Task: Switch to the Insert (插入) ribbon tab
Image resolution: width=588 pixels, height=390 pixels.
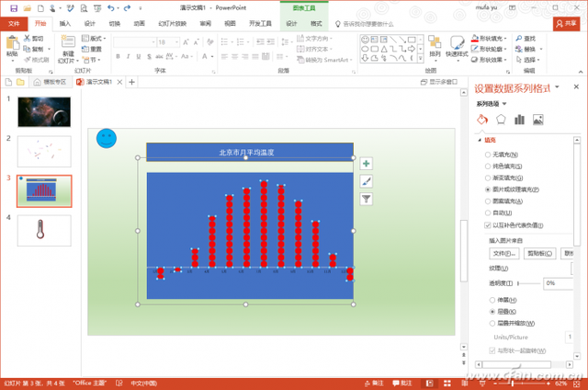Action: 65,24
